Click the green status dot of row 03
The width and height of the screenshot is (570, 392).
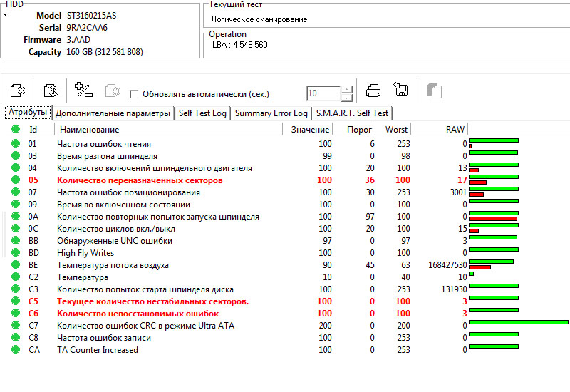(15, 155)
